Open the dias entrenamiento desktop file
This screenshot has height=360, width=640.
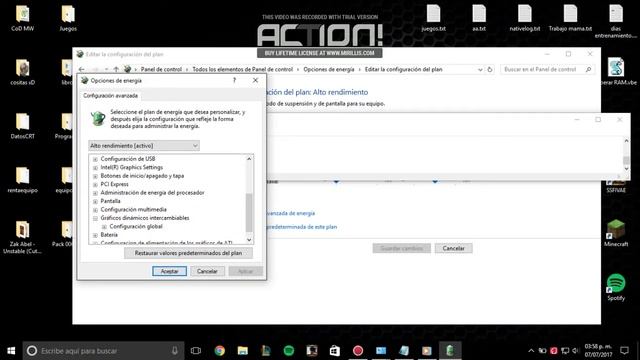click(x=616, y=21)
